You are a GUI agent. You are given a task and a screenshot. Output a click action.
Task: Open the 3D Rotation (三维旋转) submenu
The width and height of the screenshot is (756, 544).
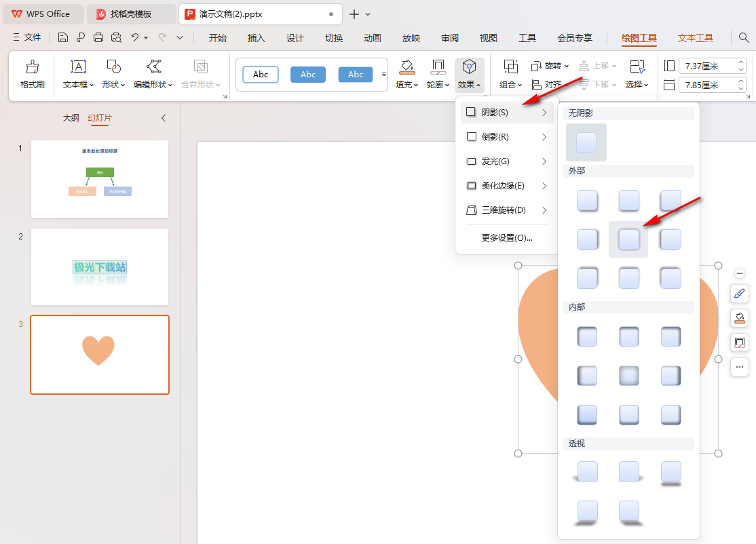[507, 210]
